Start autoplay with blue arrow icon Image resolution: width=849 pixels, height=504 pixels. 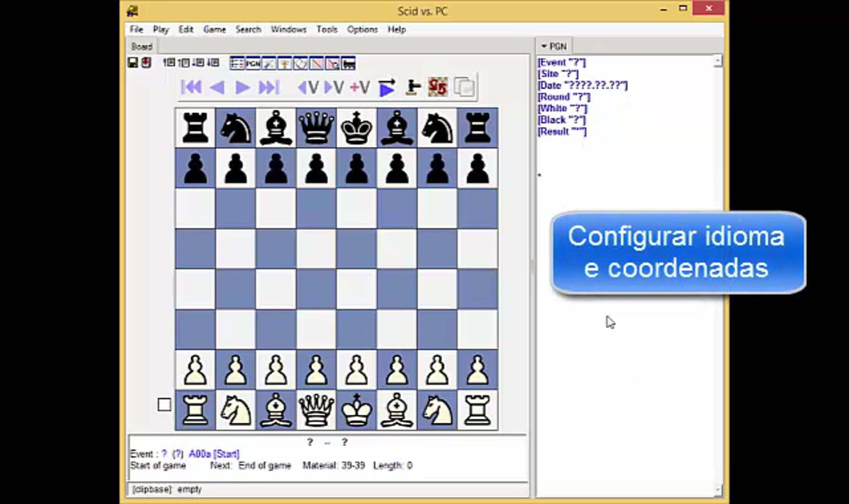pyautogui.click(x=387, y=87)
